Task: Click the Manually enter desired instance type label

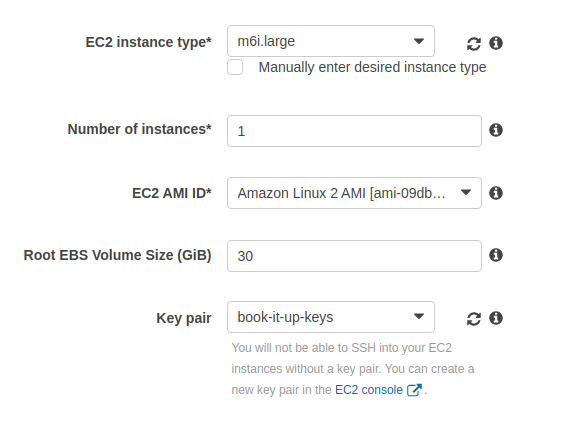Action: pyautogui.click(x=372, y=68)
